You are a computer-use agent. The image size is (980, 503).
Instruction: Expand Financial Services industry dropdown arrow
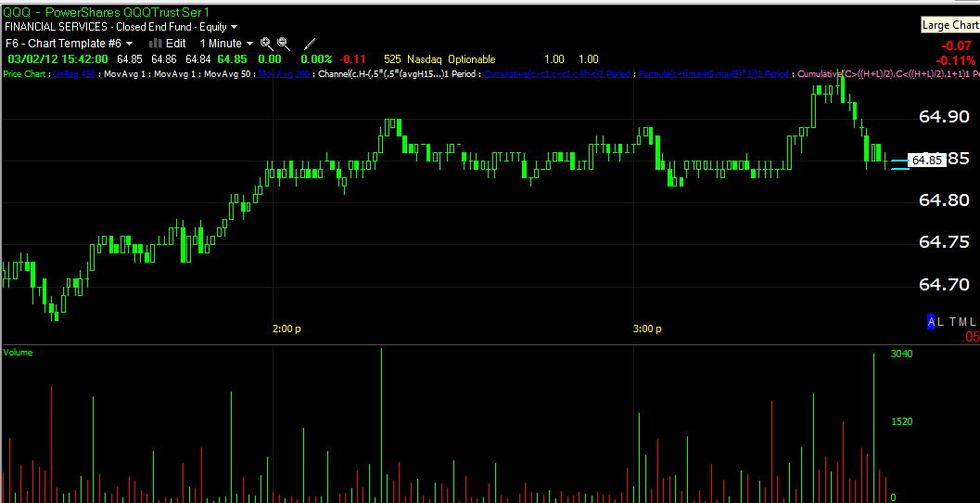coord(234,27)
